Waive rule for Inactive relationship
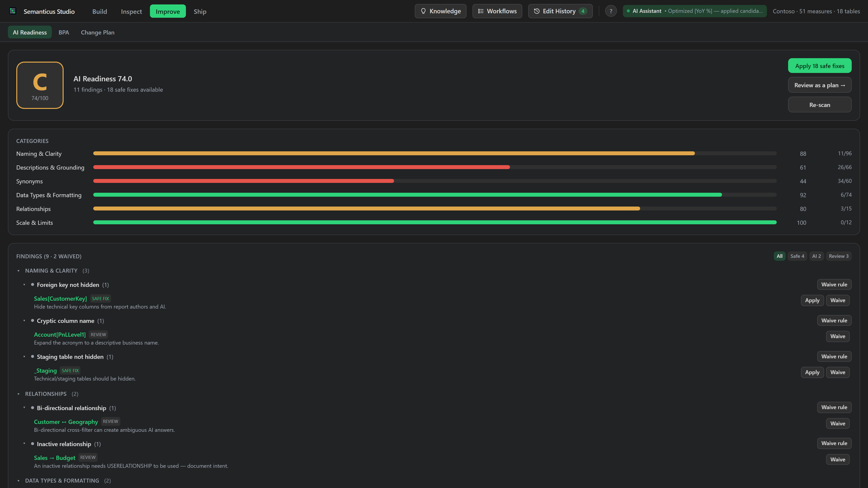This screenshot has height=488, width=868. click(x=834, y=444)
